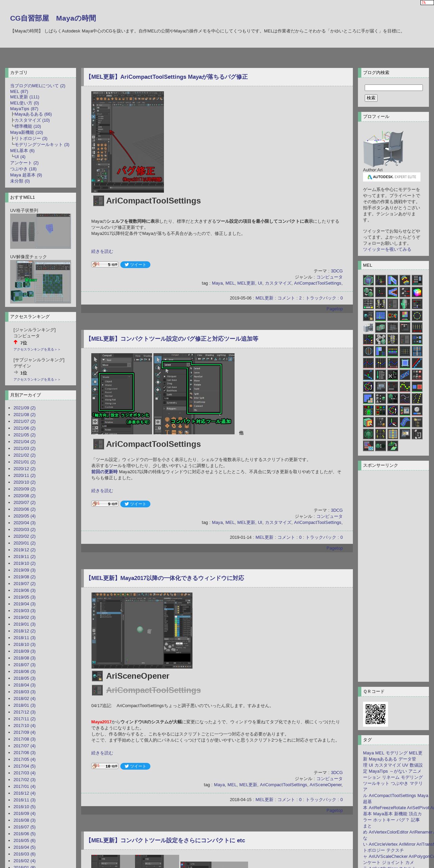Screen dimensions: 434x868
Task: Open the calculator keypad MEL icon
Action: pos(417,280)
